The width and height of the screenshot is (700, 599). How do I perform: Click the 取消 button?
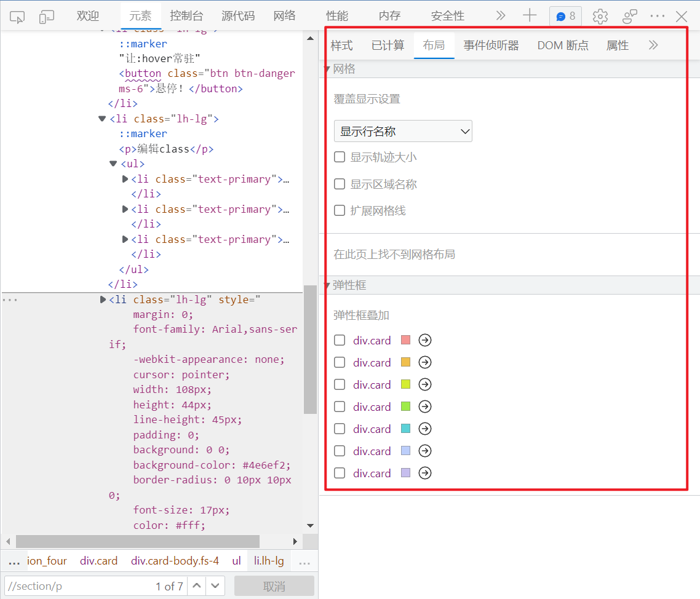pos(274,586)
